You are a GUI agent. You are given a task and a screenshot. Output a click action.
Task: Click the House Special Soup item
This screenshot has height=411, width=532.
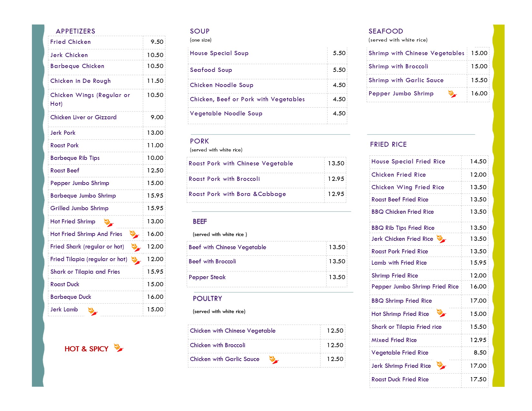[x=219, y=53]
